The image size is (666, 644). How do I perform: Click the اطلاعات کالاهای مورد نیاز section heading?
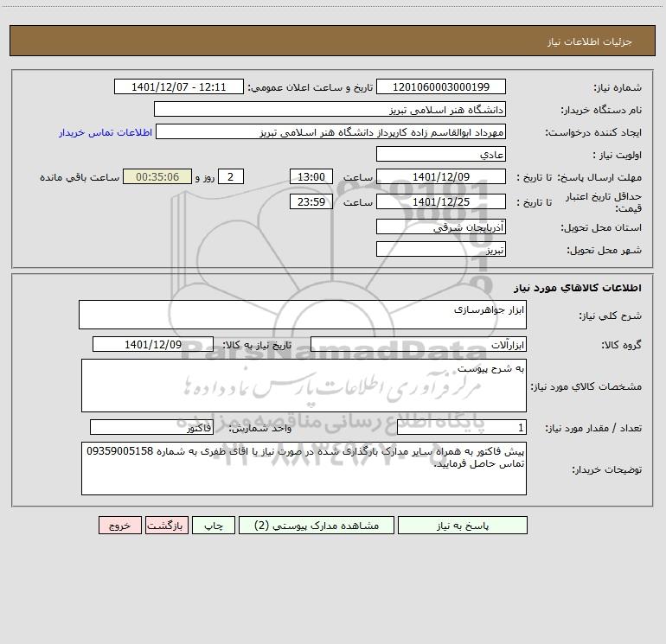tap(577, 288)
